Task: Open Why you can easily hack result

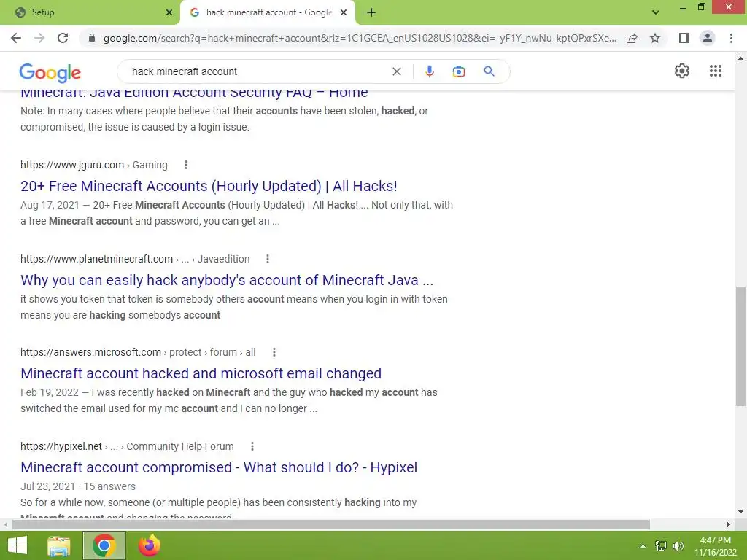Action: click(x=227, y=280)
